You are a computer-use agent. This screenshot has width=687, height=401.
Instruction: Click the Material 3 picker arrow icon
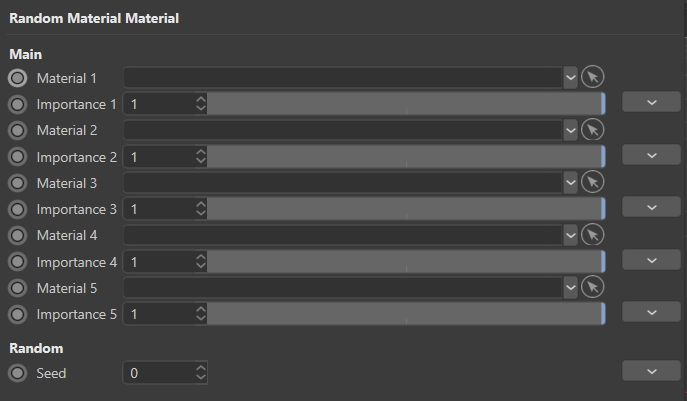point(593,182)
